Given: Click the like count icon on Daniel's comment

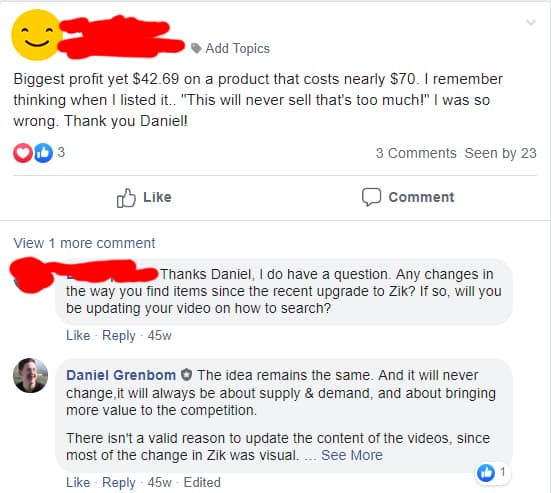Looking at the screenshot, I should click(x=486, y=473).
